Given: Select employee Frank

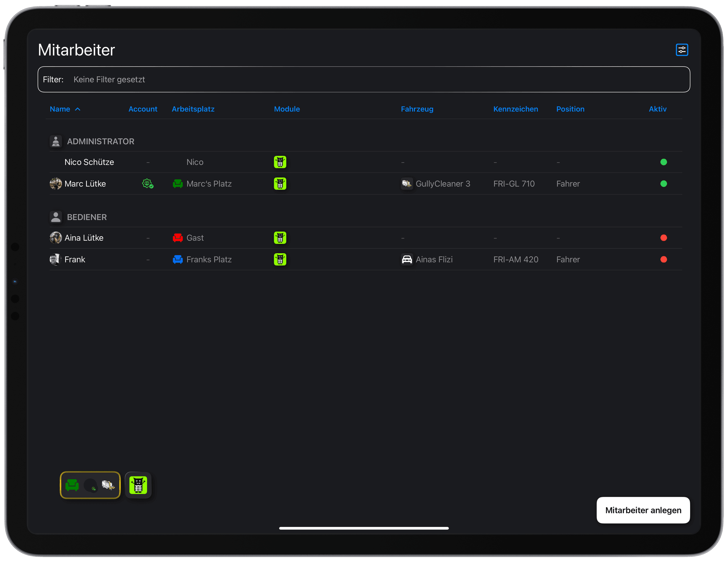Looking at the screenshot, I should tap(75, 259).
